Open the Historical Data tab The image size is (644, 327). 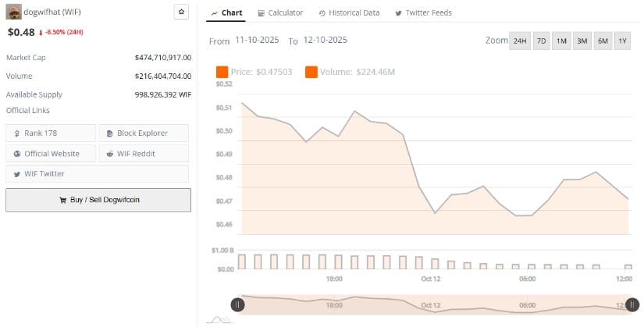point(347,13)
